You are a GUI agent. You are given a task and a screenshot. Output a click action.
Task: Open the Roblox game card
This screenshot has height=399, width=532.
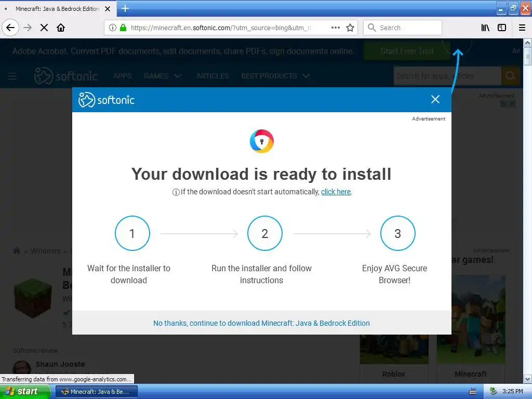tap(394, 358)
